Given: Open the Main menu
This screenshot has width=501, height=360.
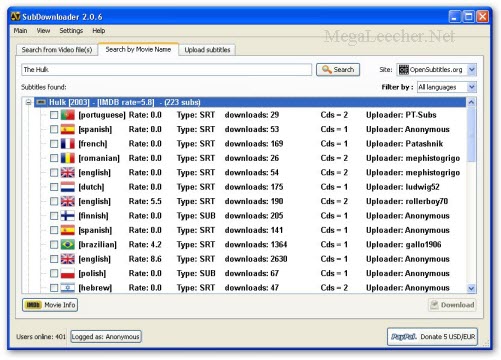Looking at the screenshot, I should pos(20,31).
